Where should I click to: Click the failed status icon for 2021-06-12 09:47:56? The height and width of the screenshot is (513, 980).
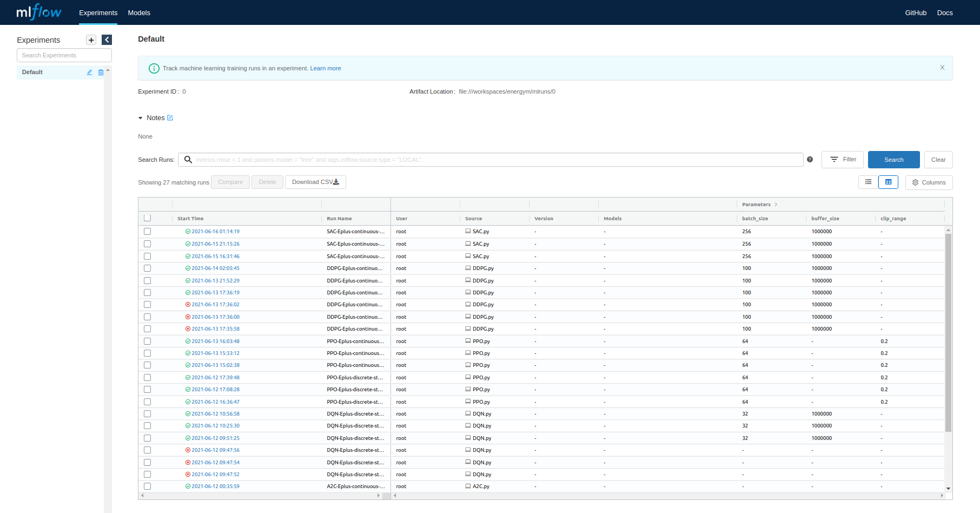pos(188,450)
